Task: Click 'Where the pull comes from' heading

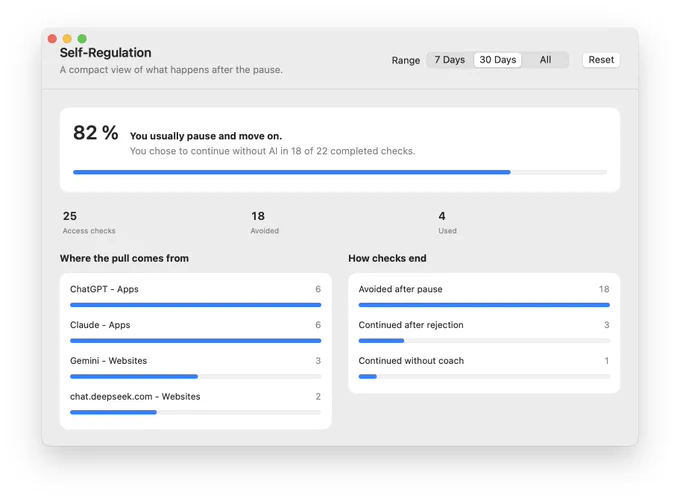Action: 124,259
